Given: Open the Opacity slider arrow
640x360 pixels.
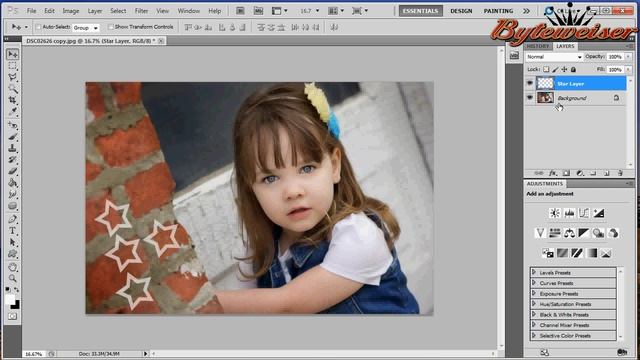Looking at the screenshot, I should 628,57.
